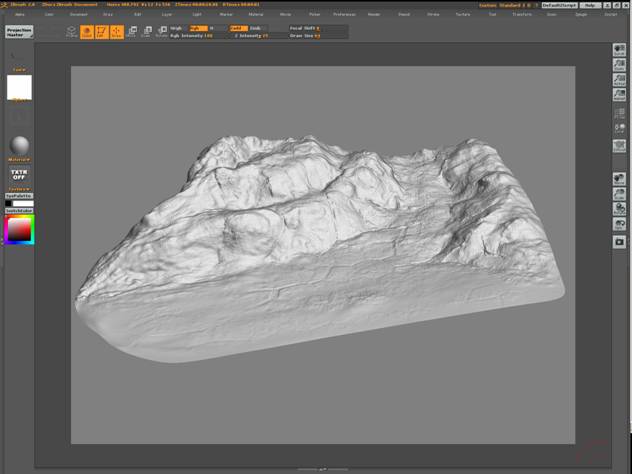Toggle the Zadd sculpt mode button
Screen dimensions: 632x474
pyautogui.click(x=237, y=28)
